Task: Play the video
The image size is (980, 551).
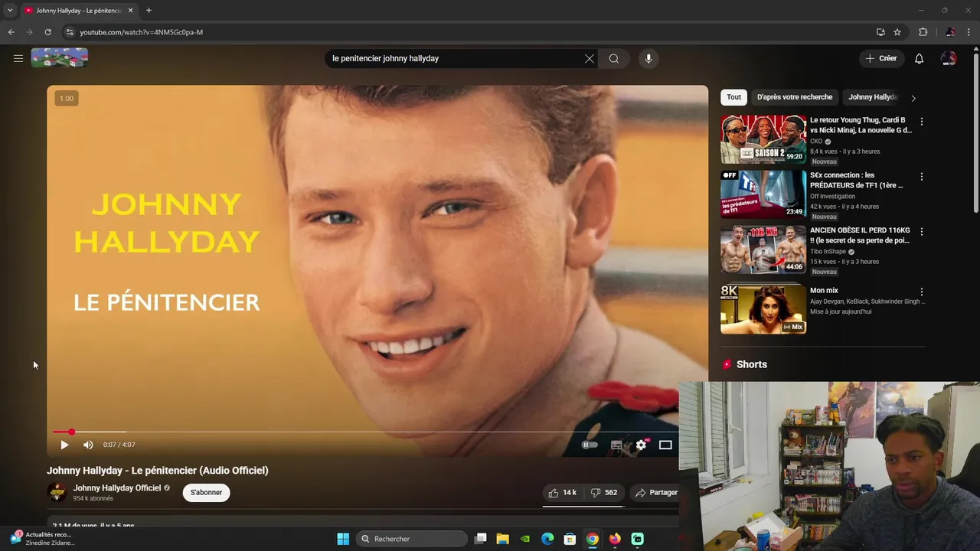Action: (64, 445)
